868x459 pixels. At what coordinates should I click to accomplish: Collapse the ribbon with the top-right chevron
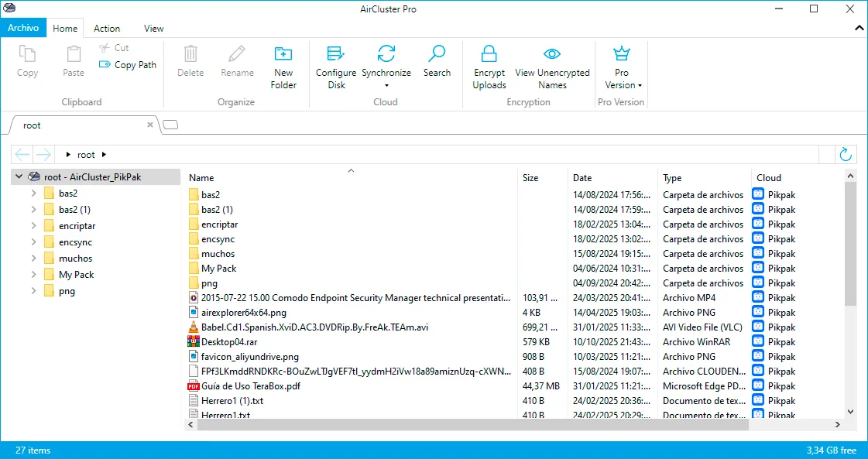(x=859, y=28)
